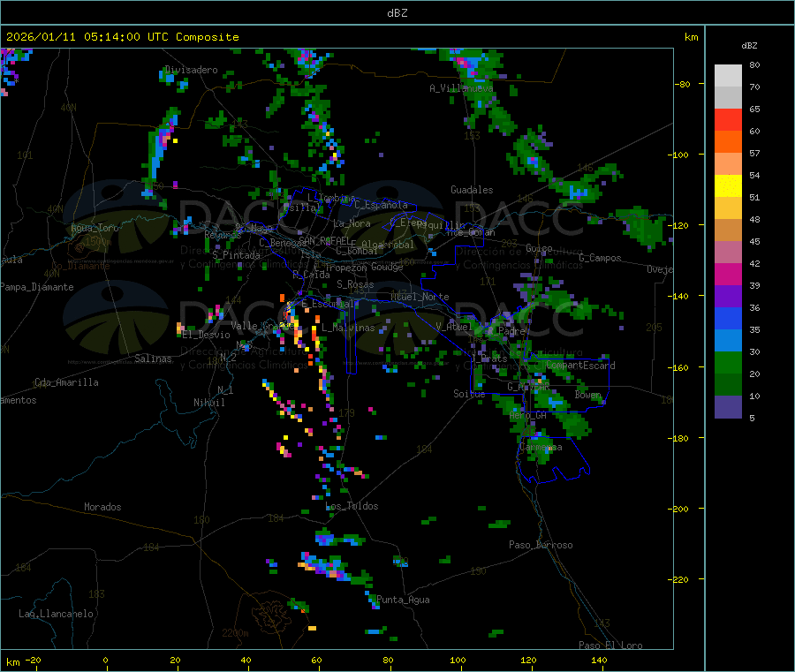Click the 'km' unit label at bottom left

pyautogui.click(x=12, y=662)
